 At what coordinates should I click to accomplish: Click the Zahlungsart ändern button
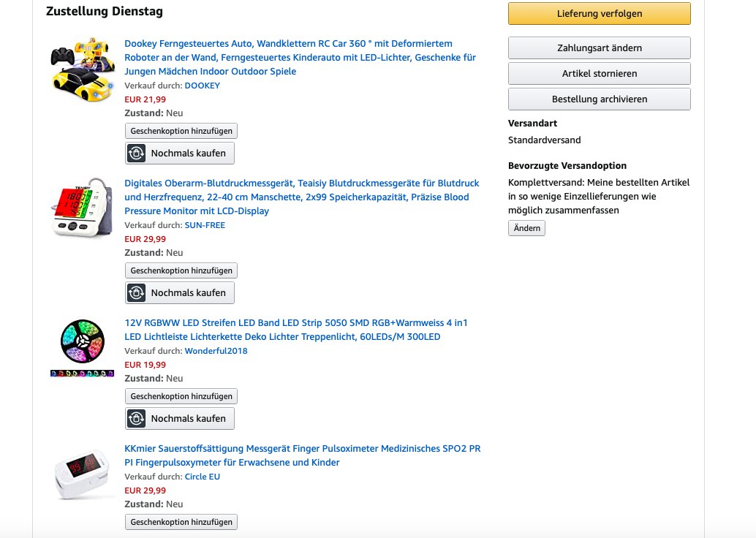(599, 48)
